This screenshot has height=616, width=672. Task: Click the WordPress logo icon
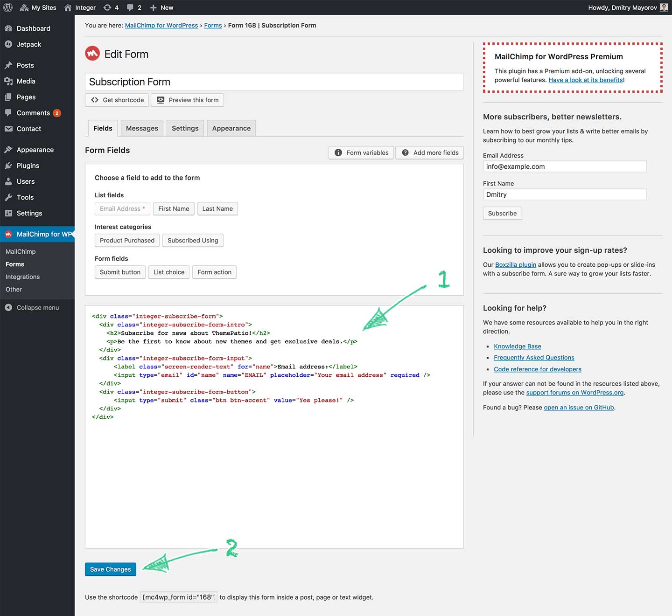(8, 7)
